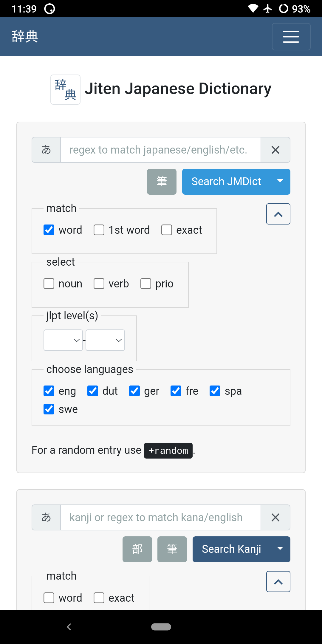Open handwriting input 筆 for JMDict search
Viewport: 322px width, 644px height.
(x=162, y=182)
